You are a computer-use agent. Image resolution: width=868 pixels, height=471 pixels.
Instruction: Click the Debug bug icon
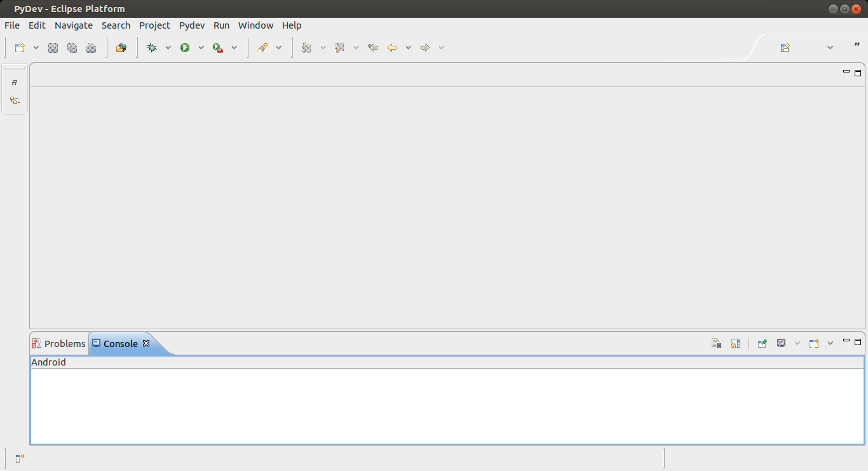tap(152, 48)
